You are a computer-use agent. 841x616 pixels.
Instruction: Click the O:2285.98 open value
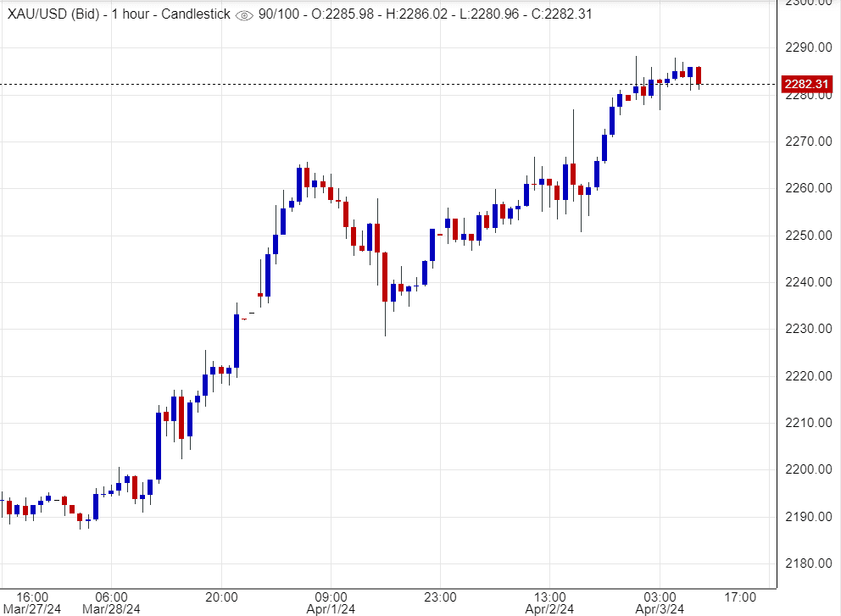(346, 15)
